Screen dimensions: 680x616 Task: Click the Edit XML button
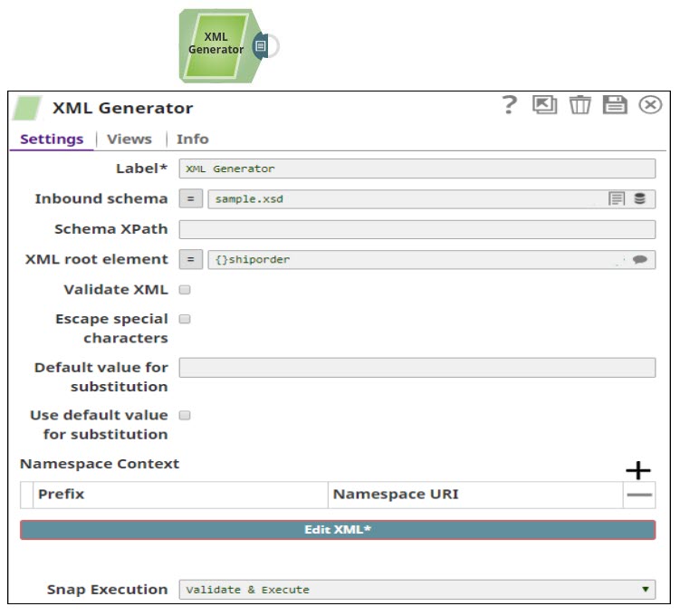tap(338, 530)
